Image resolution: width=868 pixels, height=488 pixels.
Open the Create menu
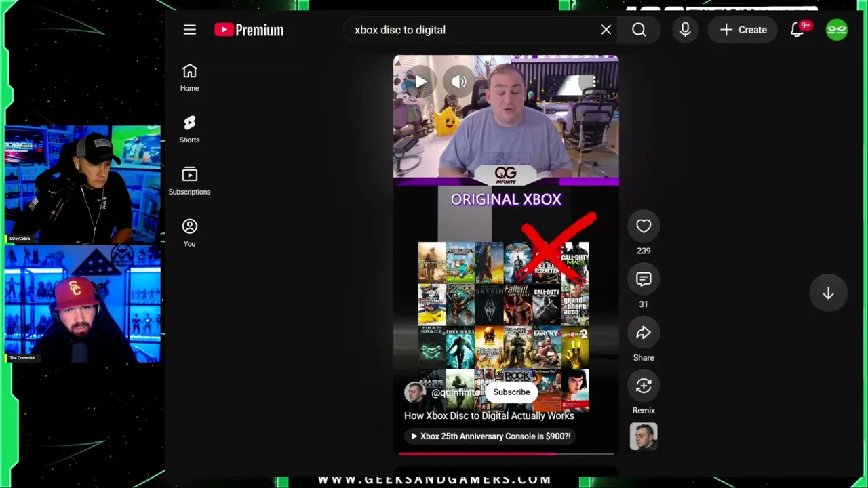(743, 30)
